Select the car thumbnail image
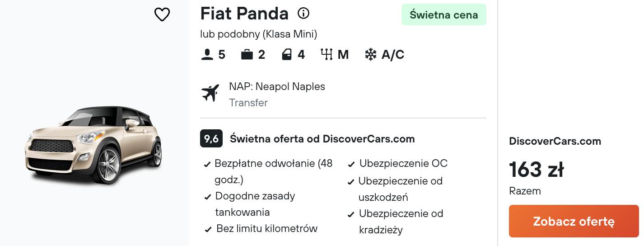 click(x=94, y=146)
